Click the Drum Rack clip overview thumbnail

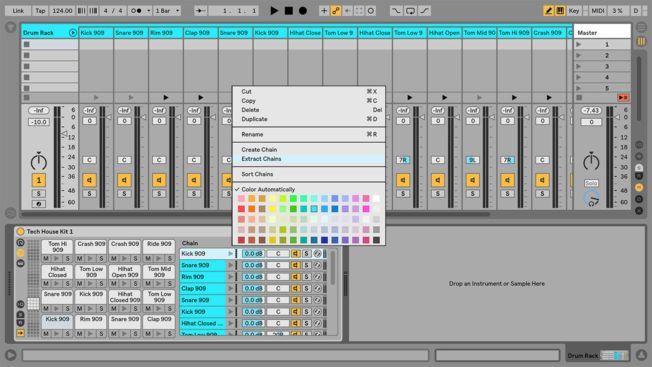[615, 355]
